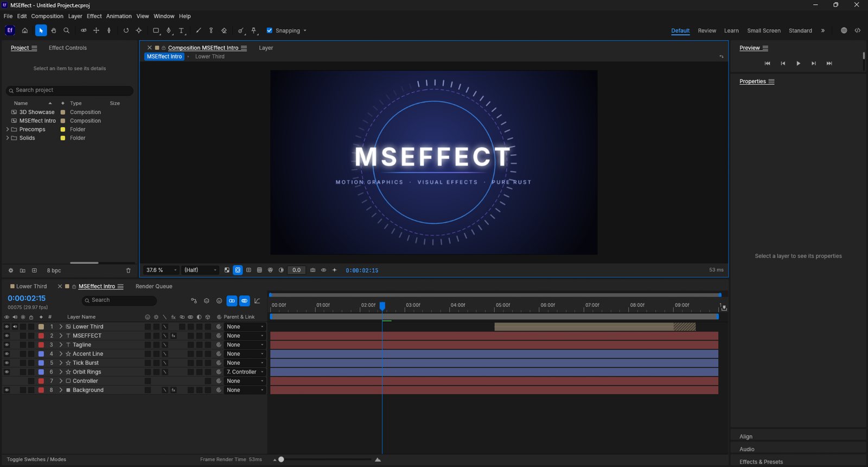The width and height of the screenshot is (868, 467).
Task: Switch to the Render Queue tab
Action: tap(154, 286)
